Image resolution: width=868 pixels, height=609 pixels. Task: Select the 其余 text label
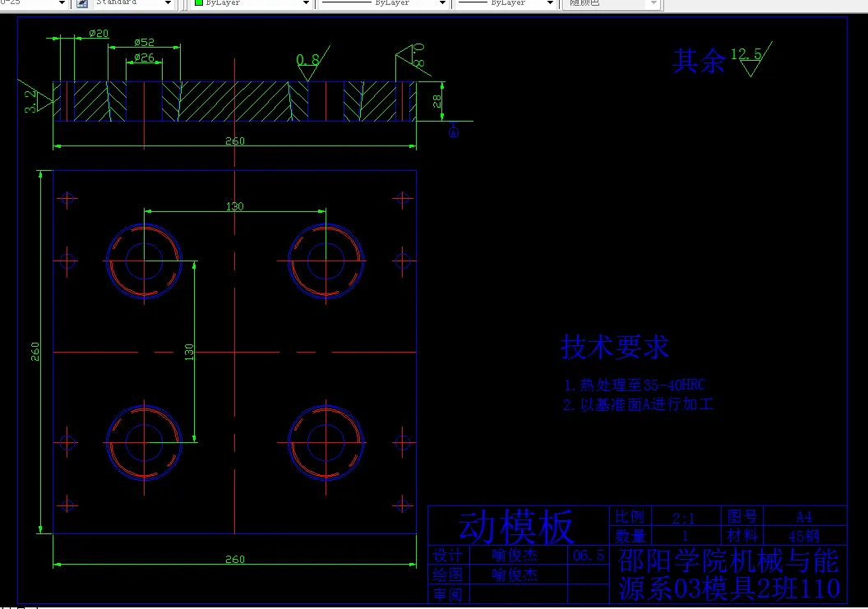pos(699,60)
